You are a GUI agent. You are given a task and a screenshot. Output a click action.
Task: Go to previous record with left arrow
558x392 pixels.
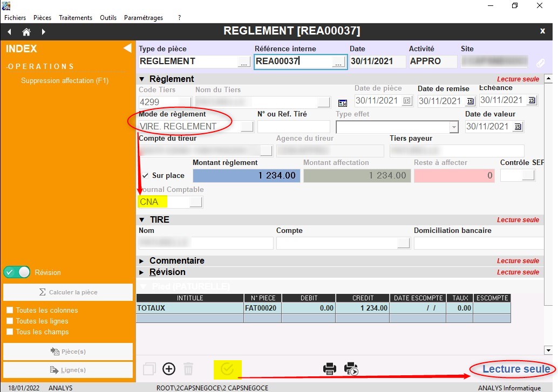10,32
